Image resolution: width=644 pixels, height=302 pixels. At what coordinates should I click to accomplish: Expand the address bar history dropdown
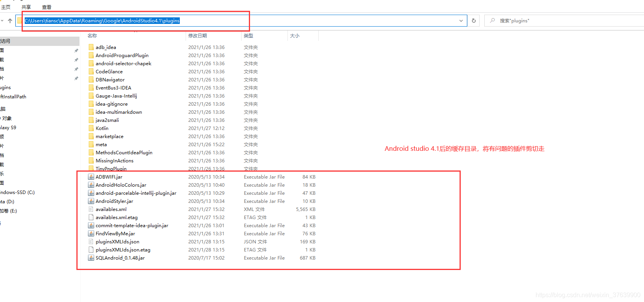[x=461, y=20]
